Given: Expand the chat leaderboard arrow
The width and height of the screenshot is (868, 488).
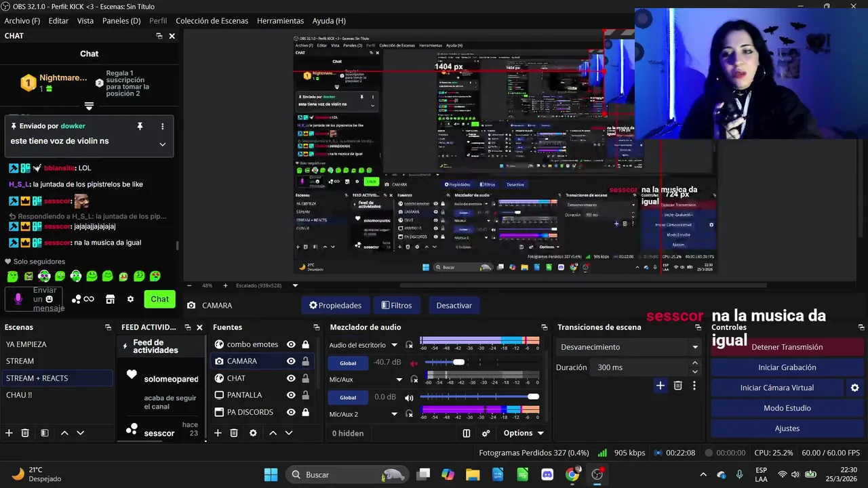Looking at the screenshot, I should 89,106.
